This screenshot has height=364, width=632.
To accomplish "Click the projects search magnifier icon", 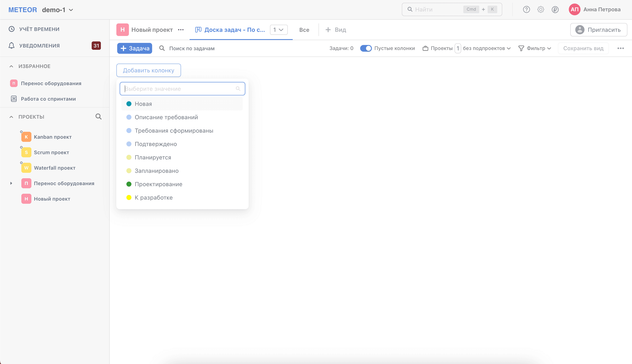I will pos(99,117).
